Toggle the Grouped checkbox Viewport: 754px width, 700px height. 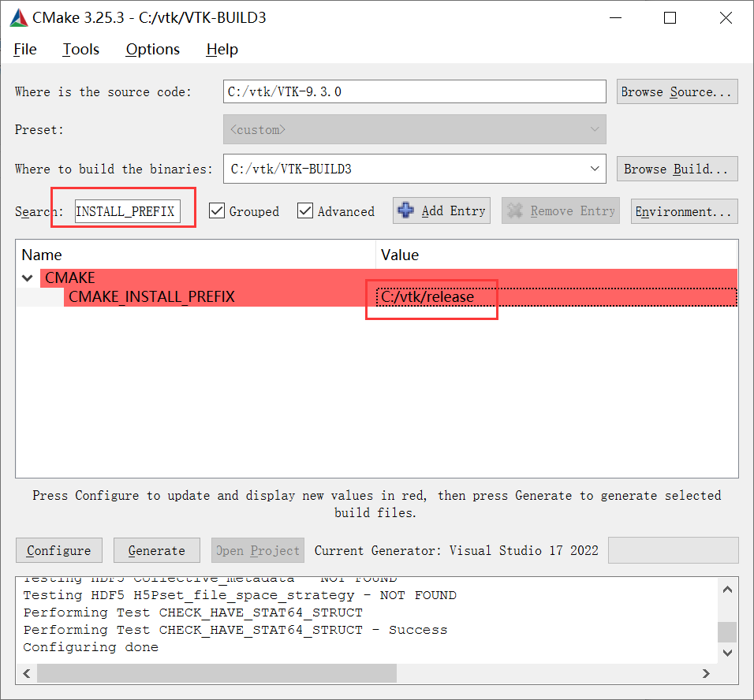click(217, 211)
